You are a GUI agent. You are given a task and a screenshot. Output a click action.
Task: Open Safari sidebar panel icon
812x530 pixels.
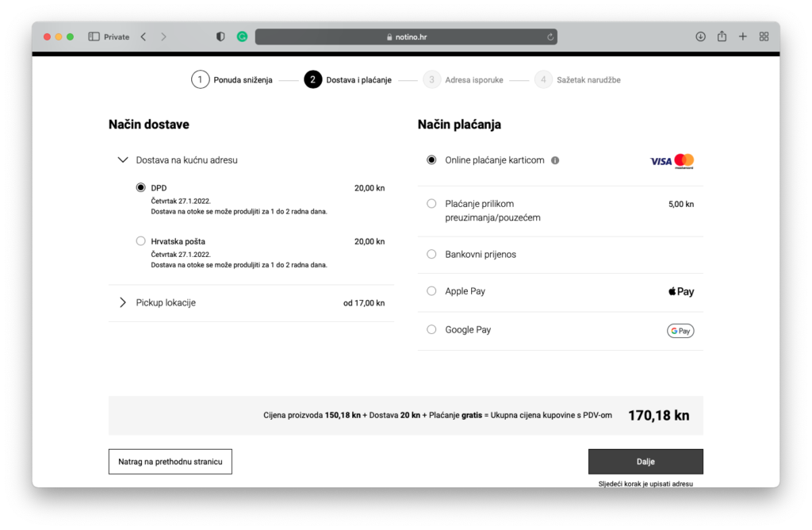click(x=94, y=36)
